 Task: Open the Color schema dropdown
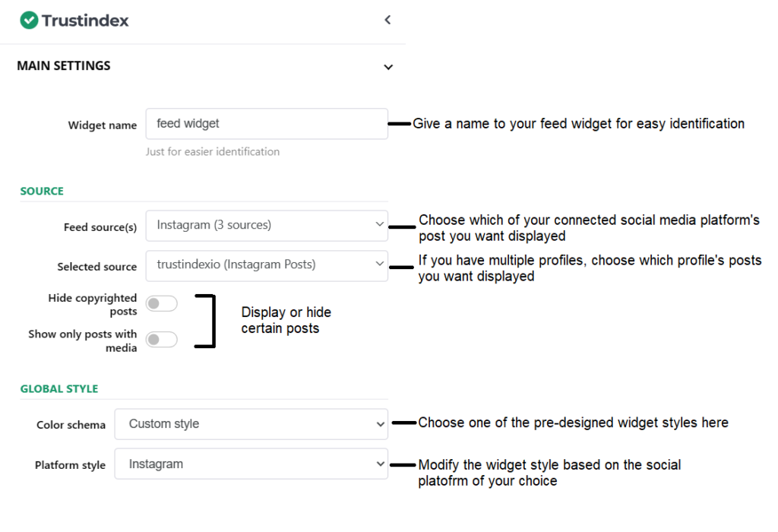pos(251,424)
